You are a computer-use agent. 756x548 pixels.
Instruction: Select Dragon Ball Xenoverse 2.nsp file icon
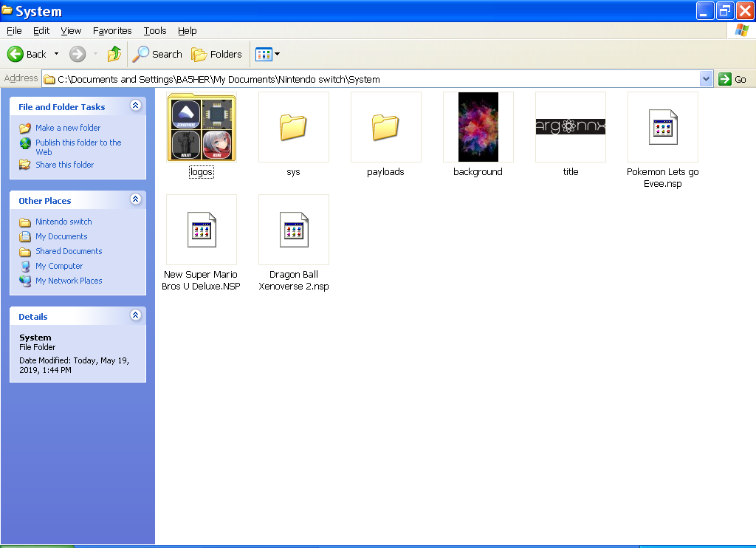click(294, 230)
